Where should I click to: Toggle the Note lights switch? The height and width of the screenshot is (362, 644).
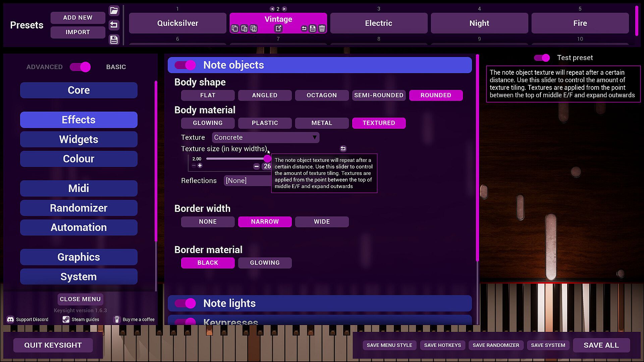coord(185,303)
